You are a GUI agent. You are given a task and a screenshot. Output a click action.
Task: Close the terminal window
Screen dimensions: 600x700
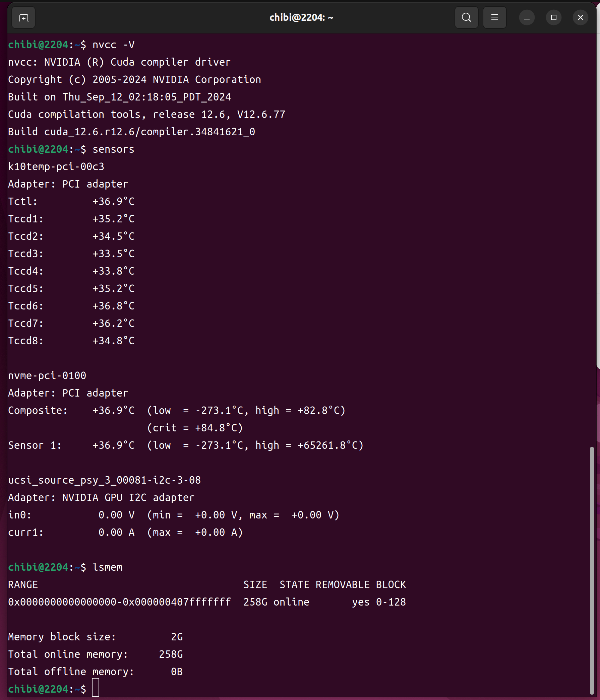point(580,17)
